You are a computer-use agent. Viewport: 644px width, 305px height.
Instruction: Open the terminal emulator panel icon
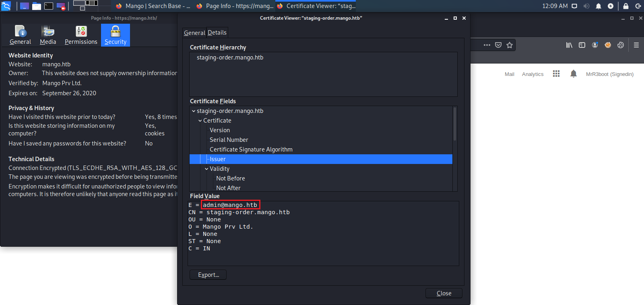tap(49, 6)
